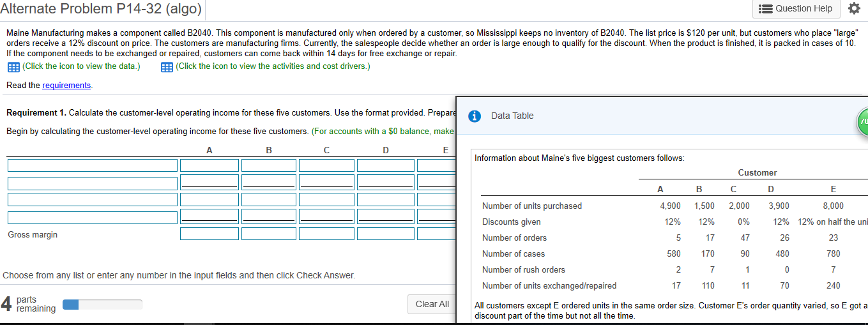Click the Gross margin field for customer B
Image resolution: width=868 pixels, height=325 pixels.
pyautogui.click(x=268, y=234)
